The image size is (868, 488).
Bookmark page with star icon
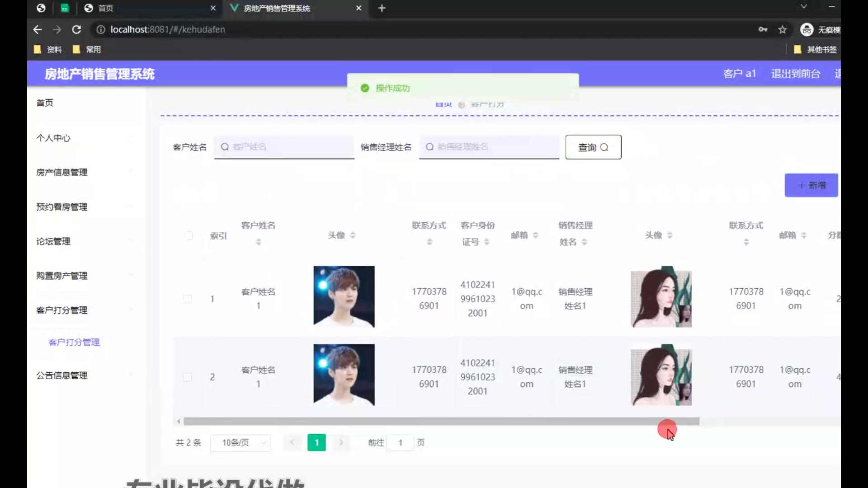point(783,30)
